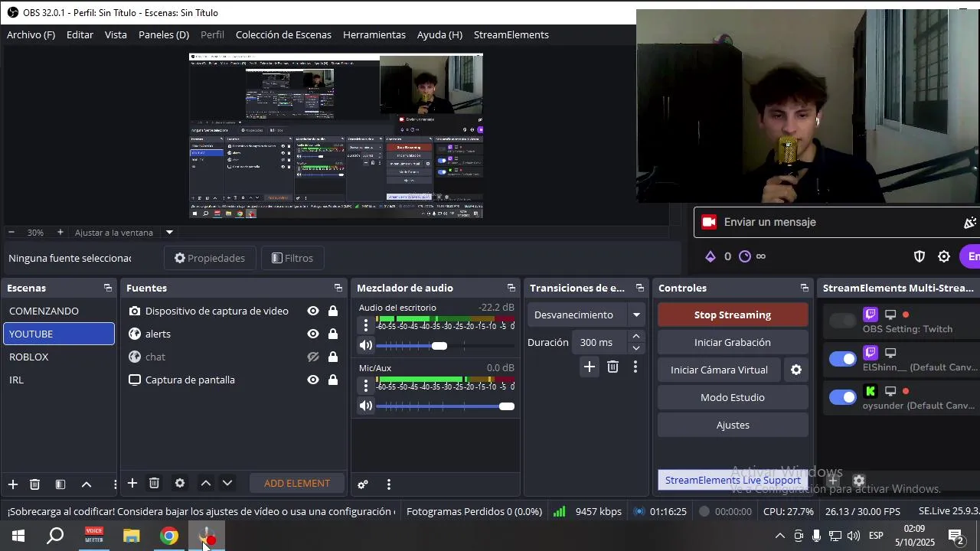Open source properties gear in Fuentes toolbar
Image resolution: width=980 pixels, height=551 pixels.
pos(180,483)
